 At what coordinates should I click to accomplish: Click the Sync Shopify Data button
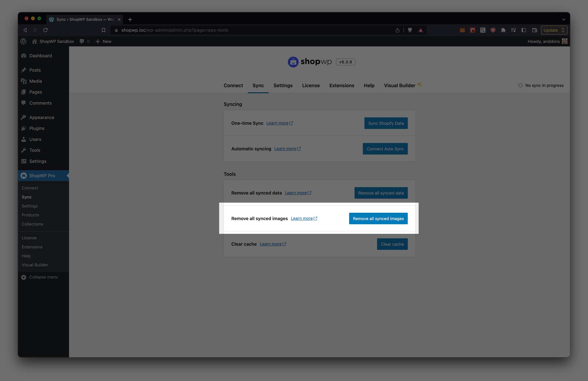pyautogui.click(x=386, y=123)
